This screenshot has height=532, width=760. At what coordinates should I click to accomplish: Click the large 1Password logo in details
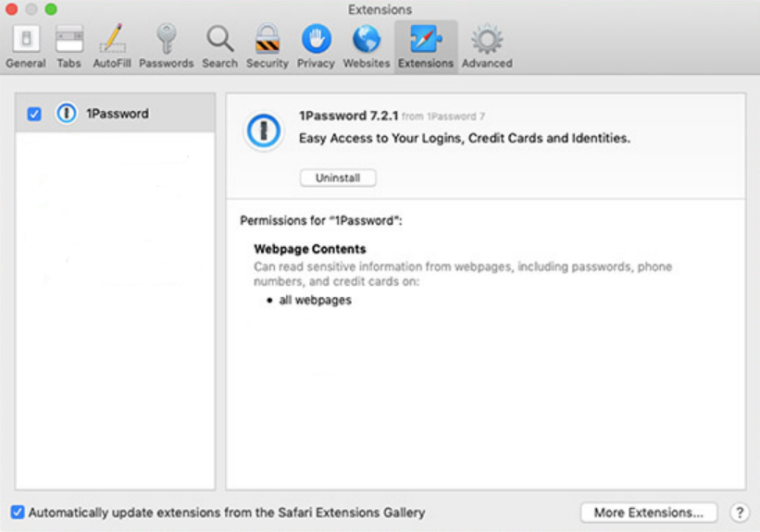(263, 131)
